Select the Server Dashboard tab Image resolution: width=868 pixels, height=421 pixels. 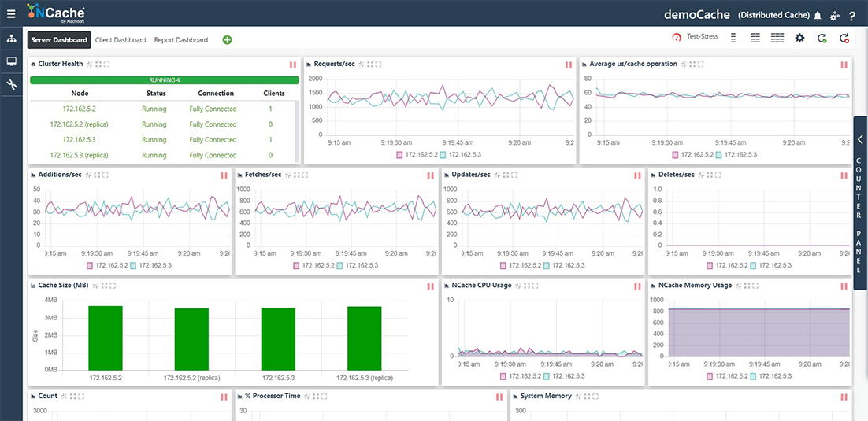click(59, 40)
